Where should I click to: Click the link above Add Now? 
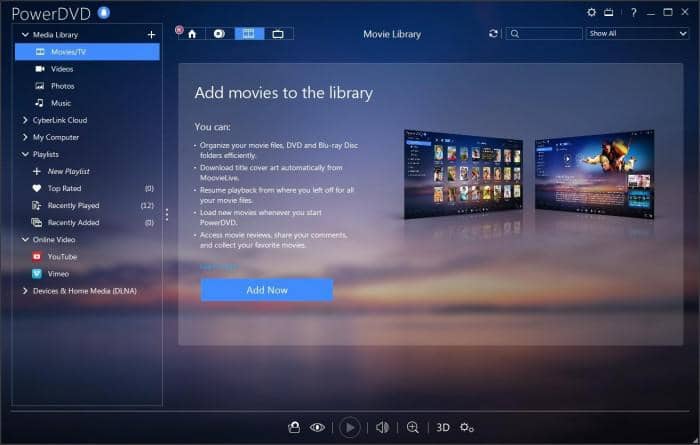(219, 266)
